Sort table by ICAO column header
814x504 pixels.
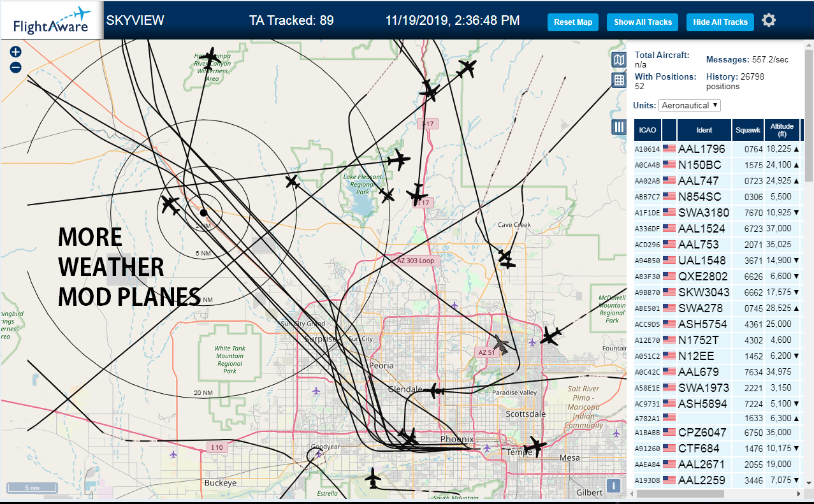pos(648,130)
